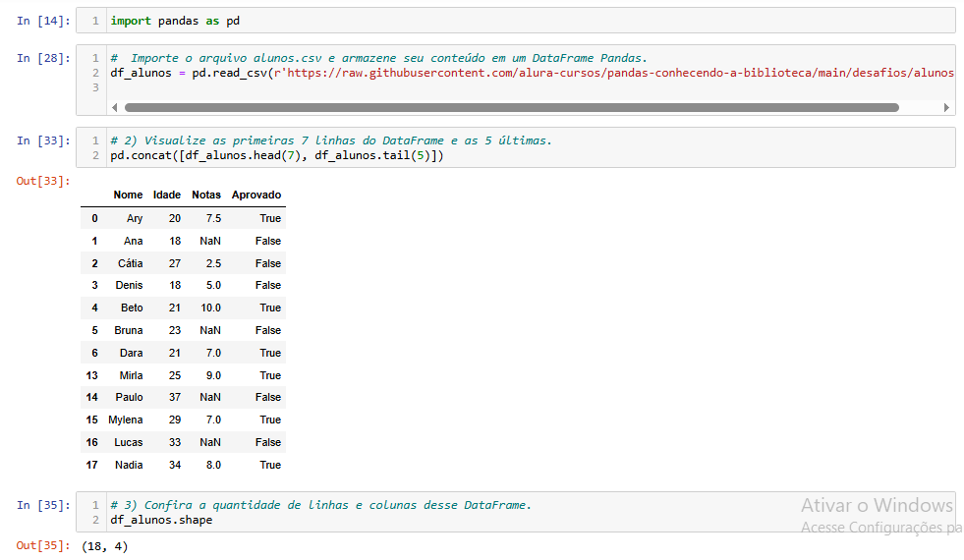Click the Out[35] output prompt
The width and height of the screenshot is (964, 560).
click(43, 545)
